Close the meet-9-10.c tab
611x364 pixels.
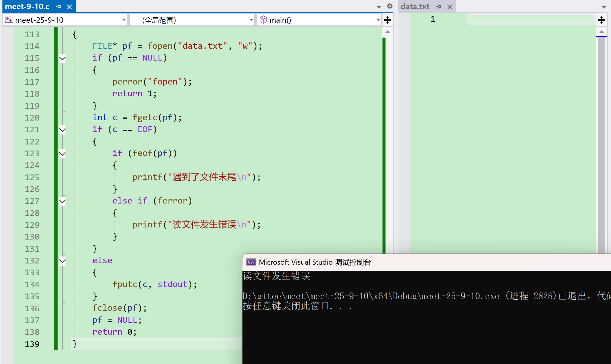69,7
